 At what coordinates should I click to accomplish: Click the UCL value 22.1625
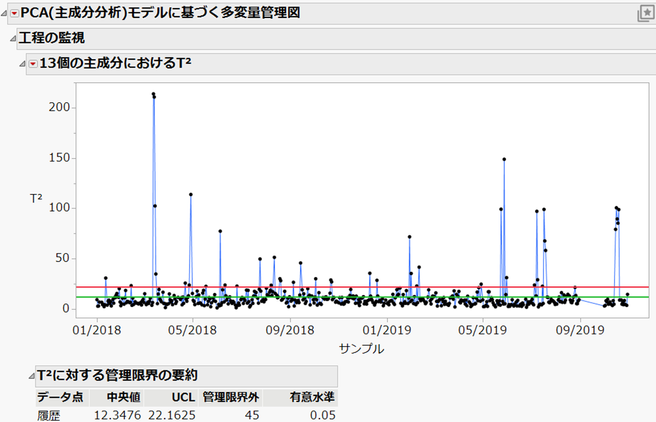tap(172, 415)
